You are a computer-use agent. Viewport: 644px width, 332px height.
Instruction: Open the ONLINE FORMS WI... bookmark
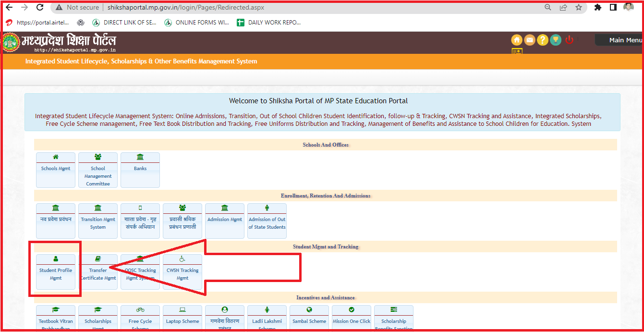(197, 23)
